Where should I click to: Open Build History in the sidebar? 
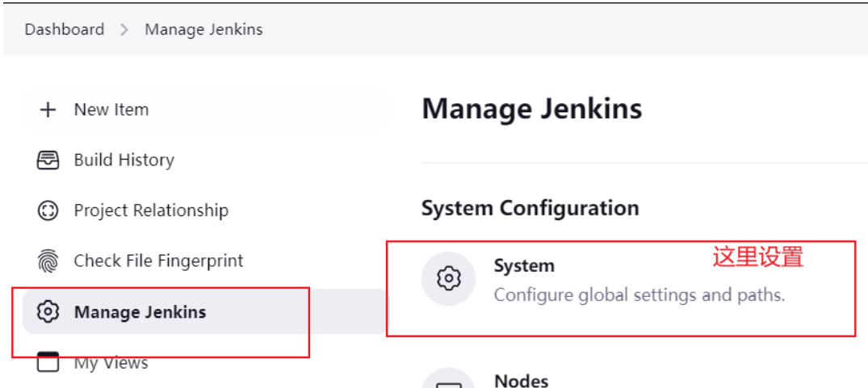207,161
